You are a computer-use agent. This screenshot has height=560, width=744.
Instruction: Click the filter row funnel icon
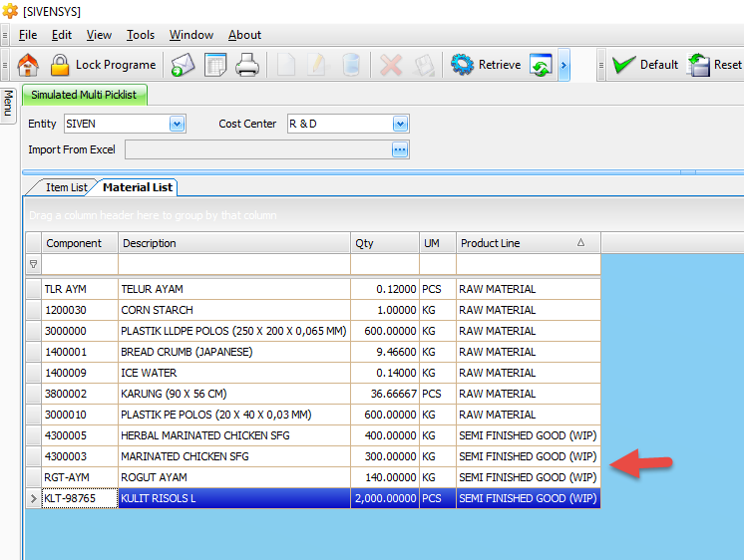(33, 264)
